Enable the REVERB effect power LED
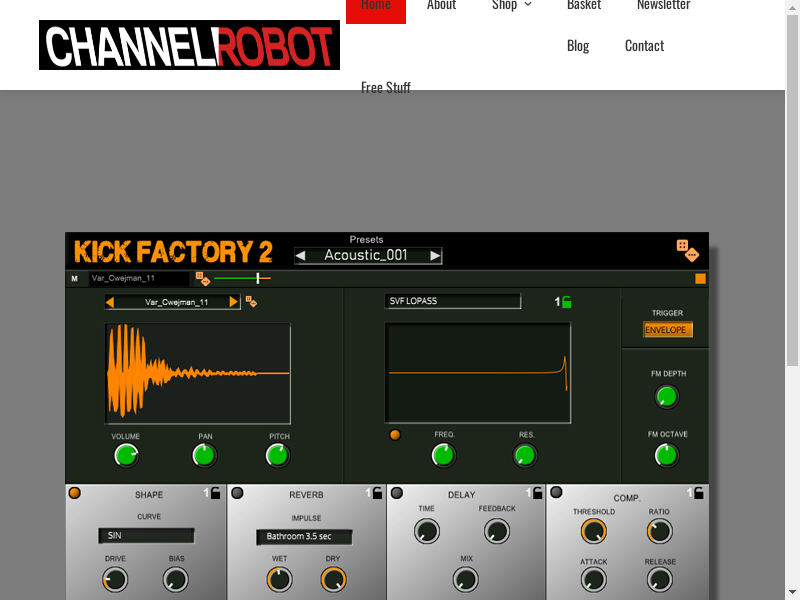Screen dimensions: 800x600 coord(237,493)
